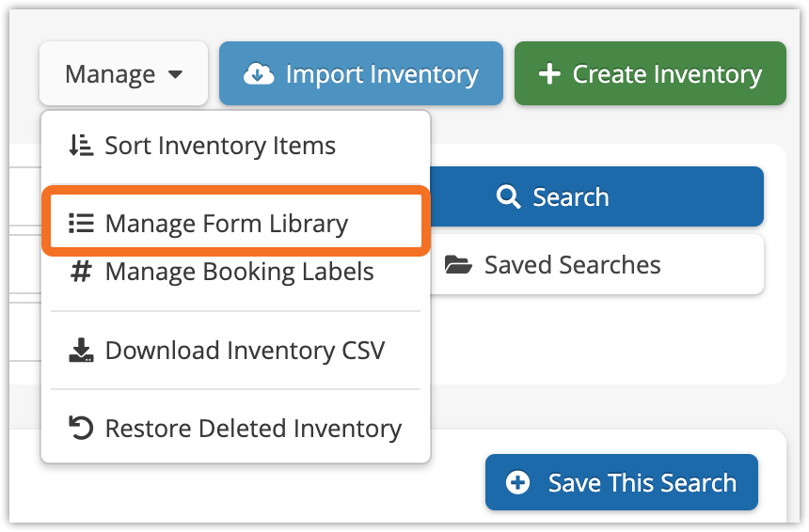Choose Download Inventory CSV option
The width and height of the screenshot is (809, 532).
(235, 351)
